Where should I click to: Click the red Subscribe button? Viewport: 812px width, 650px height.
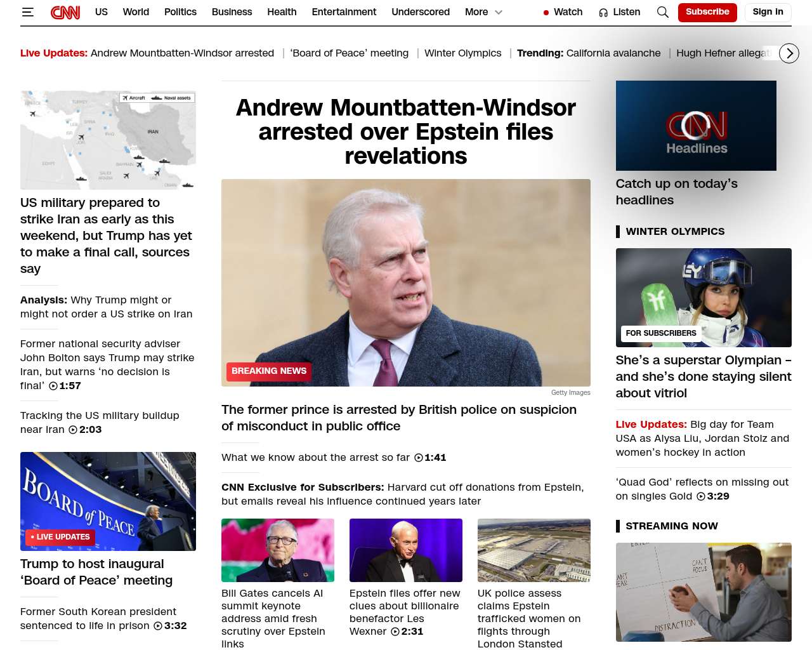pos(707,12)
